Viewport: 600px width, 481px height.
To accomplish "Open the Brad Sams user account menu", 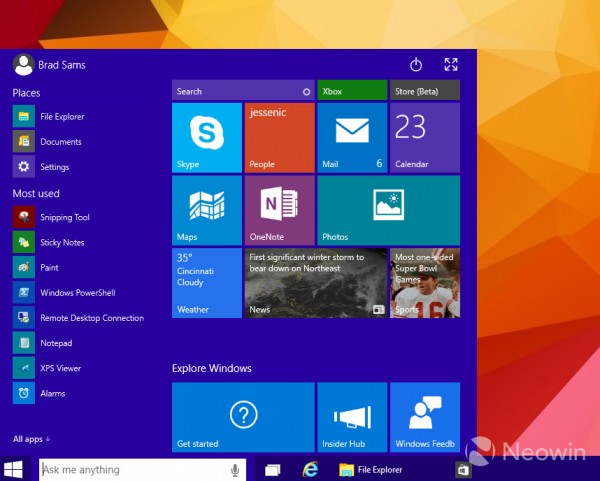I will click(50, 65).
